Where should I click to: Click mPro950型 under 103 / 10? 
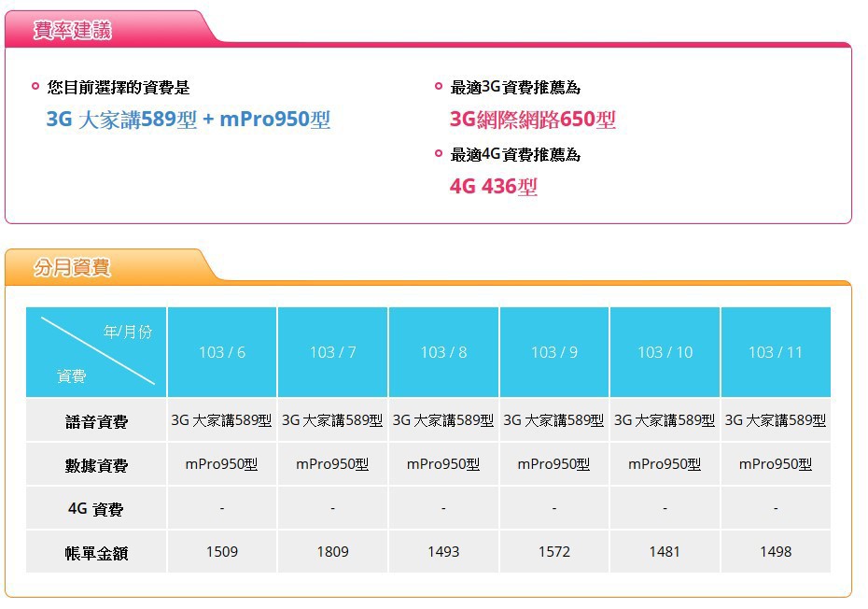click(665, 464)
